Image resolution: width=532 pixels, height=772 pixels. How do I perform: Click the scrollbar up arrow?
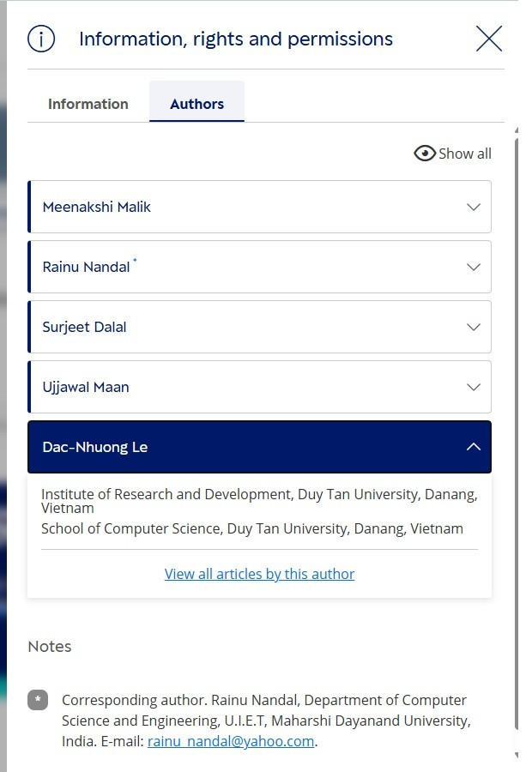517,130
